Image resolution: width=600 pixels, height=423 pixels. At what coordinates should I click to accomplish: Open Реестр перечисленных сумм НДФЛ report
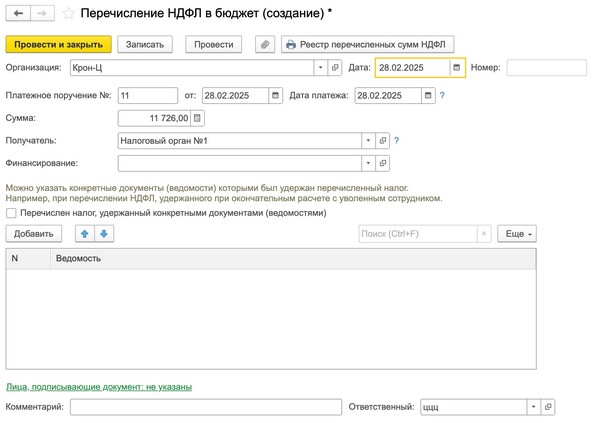(368, 45)
